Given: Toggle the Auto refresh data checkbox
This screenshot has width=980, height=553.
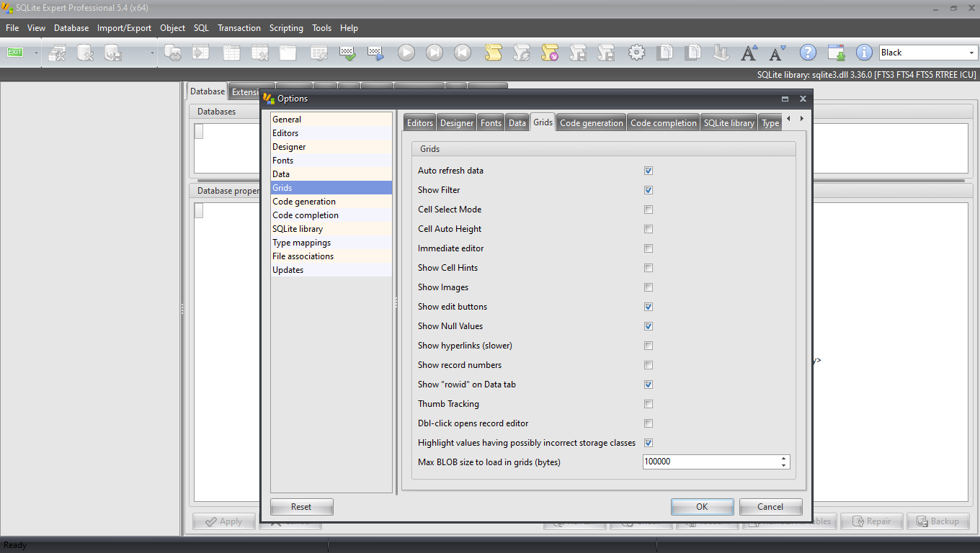Looking at the screenshot, I should click(x=649, y=171).
